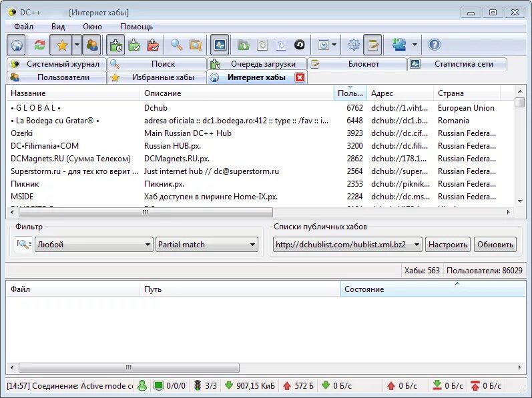
Task: Open favorite hubs star toolbar icon
Action: [61, 45]
